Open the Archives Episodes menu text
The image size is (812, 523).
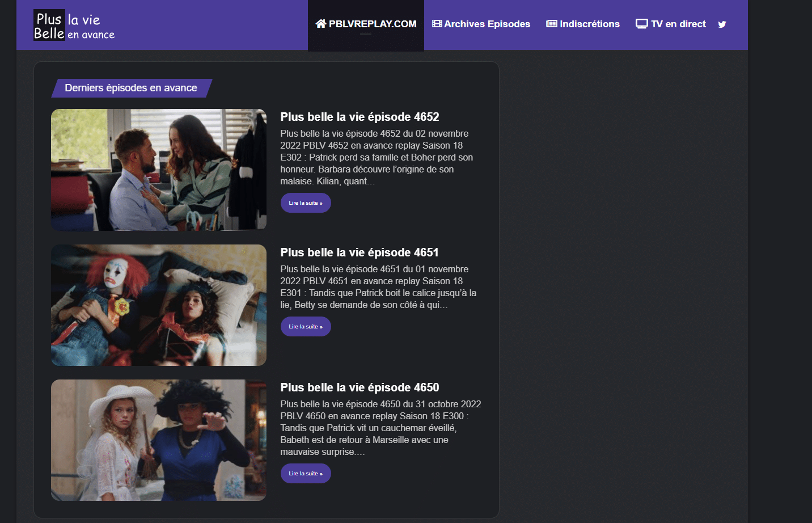(487, 24)
